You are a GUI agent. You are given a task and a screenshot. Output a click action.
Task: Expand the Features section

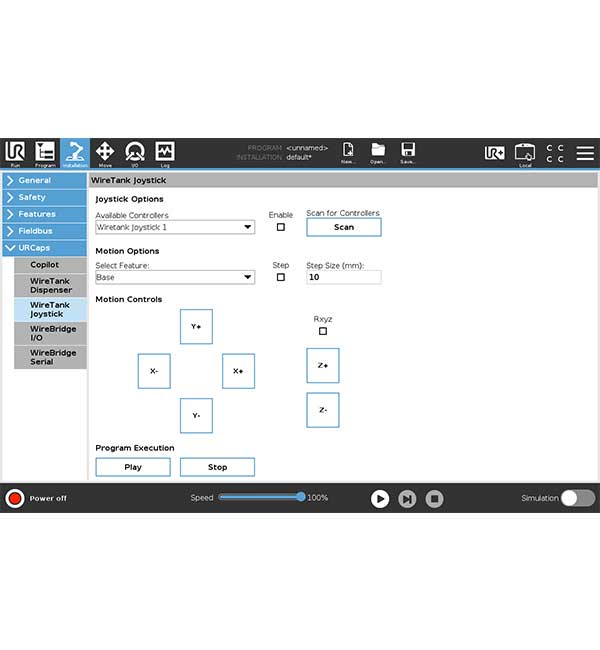(45, 214)
